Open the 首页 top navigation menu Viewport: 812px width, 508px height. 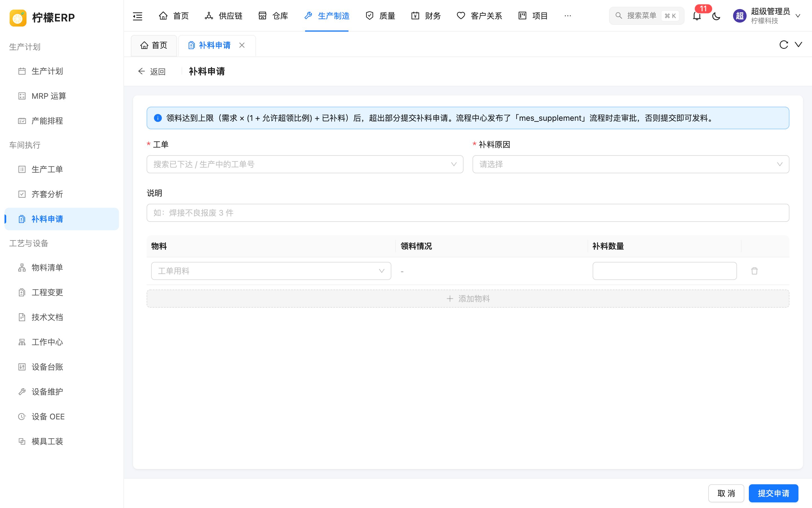pos(174,16)
